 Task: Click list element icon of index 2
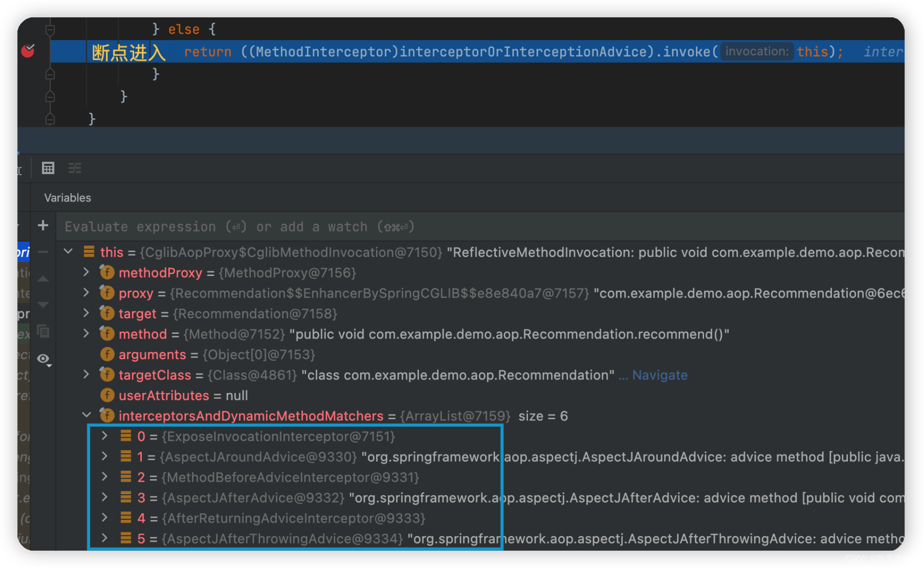pos(126,477)
